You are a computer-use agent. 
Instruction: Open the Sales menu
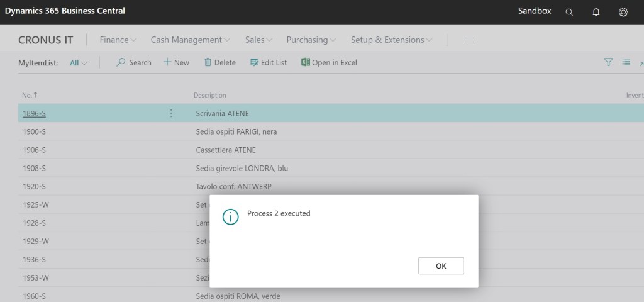(x=258, y=40)
